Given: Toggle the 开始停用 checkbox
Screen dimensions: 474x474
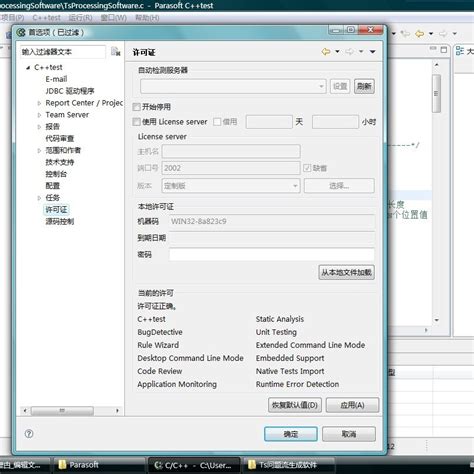Looking at the screenshot, I should (136, 107).
